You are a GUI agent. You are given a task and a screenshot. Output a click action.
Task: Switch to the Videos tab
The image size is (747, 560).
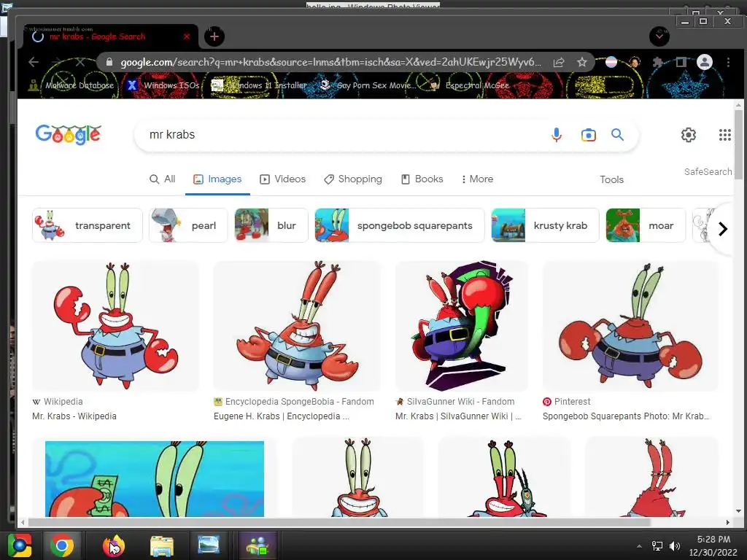click(282, 179)
